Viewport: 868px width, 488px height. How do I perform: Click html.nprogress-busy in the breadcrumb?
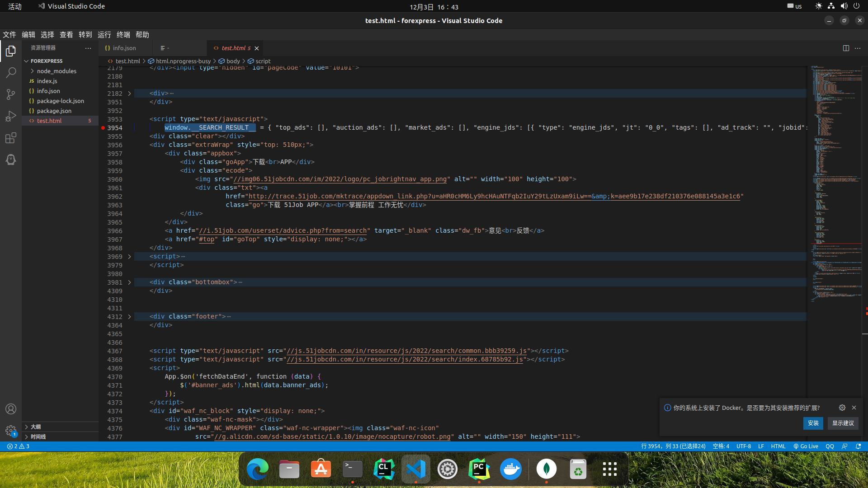179,61
